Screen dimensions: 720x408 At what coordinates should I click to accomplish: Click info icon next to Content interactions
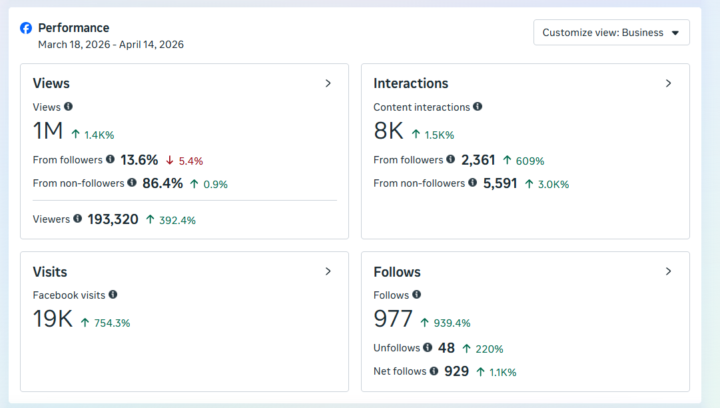tap(478, 106)
